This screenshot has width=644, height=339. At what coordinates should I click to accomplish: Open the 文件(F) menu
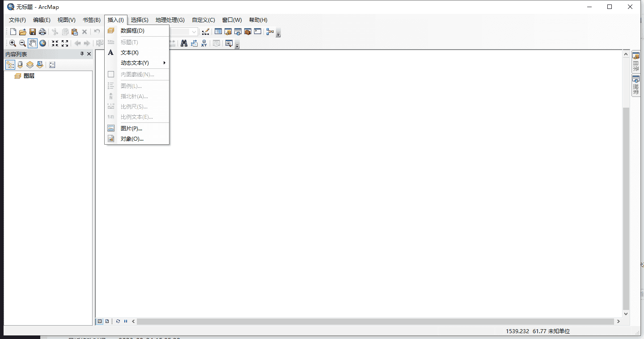[x=17, y=20]
